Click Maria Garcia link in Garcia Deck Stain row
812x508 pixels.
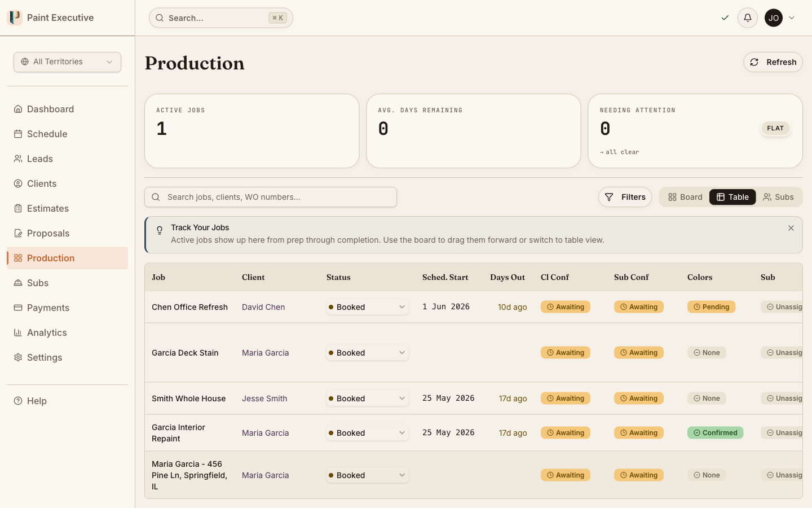point(265,353)
